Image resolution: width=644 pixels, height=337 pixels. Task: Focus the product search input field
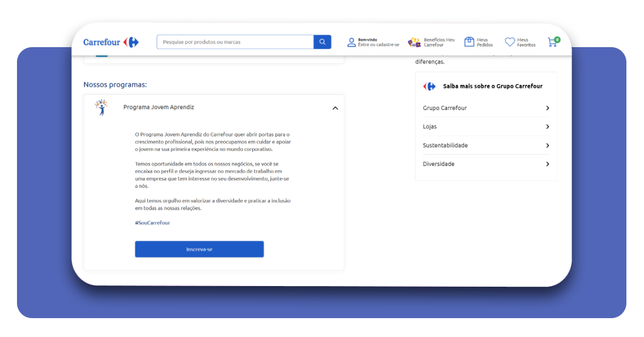(235, 42)
